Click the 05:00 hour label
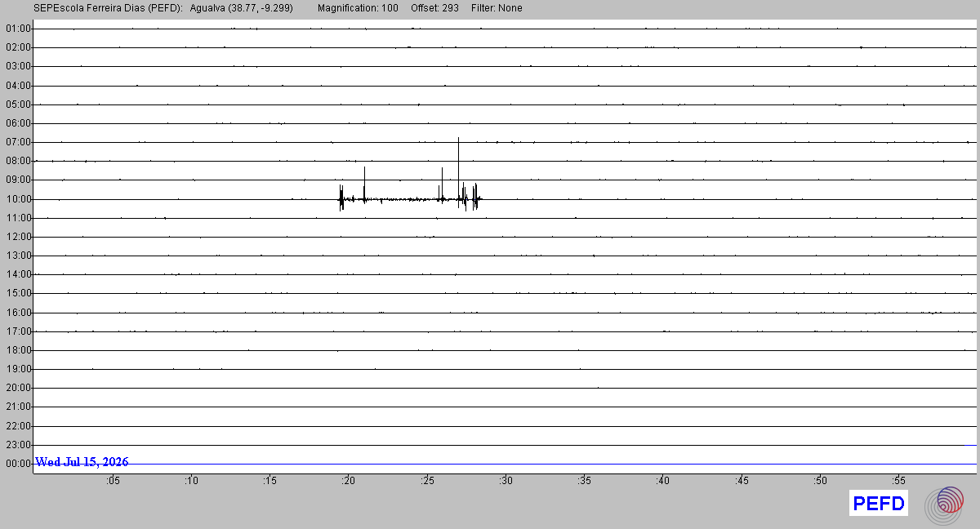 coord(18,104)
